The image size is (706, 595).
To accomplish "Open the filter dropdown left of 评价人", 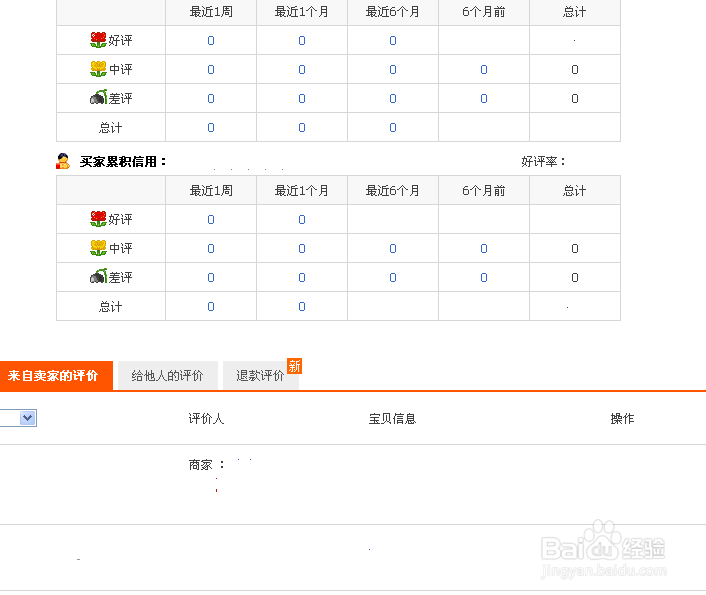I will (27, 418).
